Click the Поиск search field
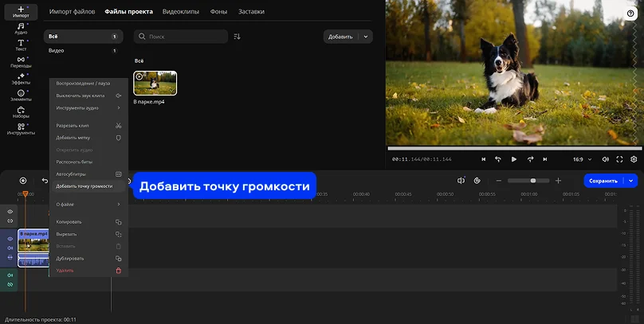644x324 pixels. point(181,37)
